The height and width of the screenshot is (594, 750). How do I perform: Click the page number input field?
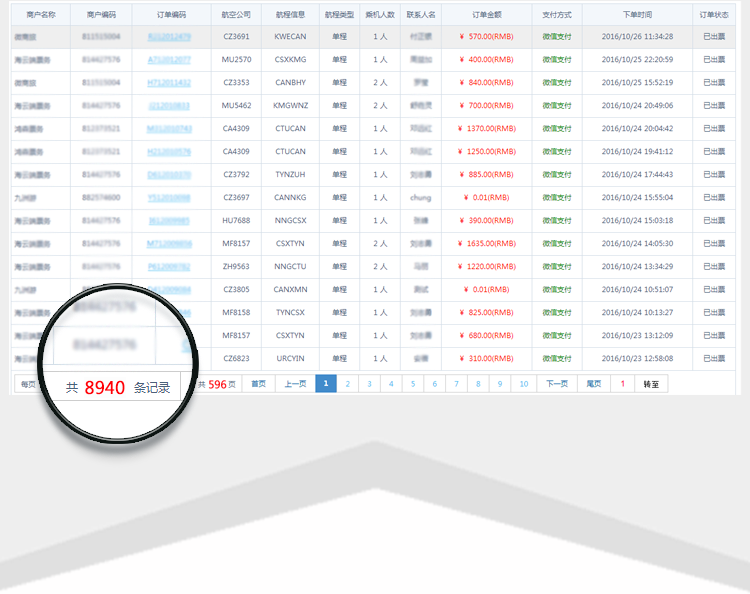click(x=622, y=384)
